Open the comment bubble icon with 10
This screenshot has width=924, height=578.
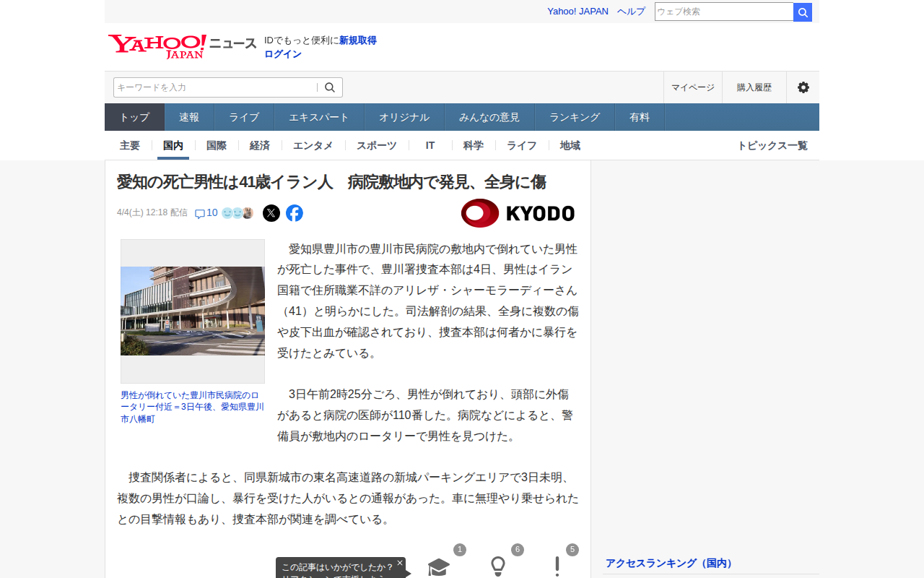[x=206, y=213]
